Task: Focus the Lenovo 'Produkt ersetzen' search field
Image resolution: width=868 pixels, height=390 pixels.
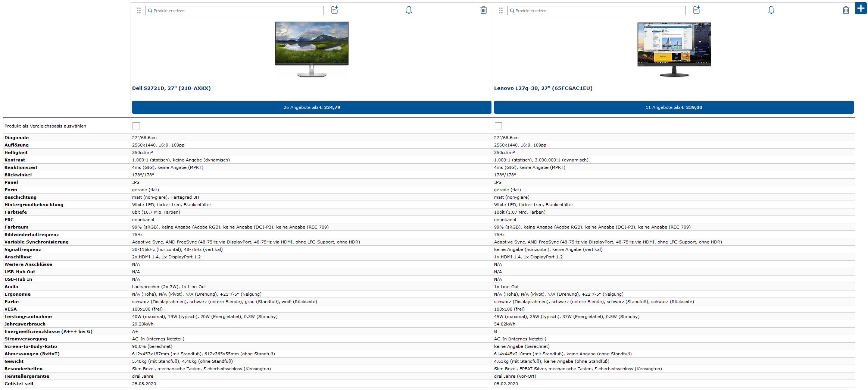Action: point(597,11)
